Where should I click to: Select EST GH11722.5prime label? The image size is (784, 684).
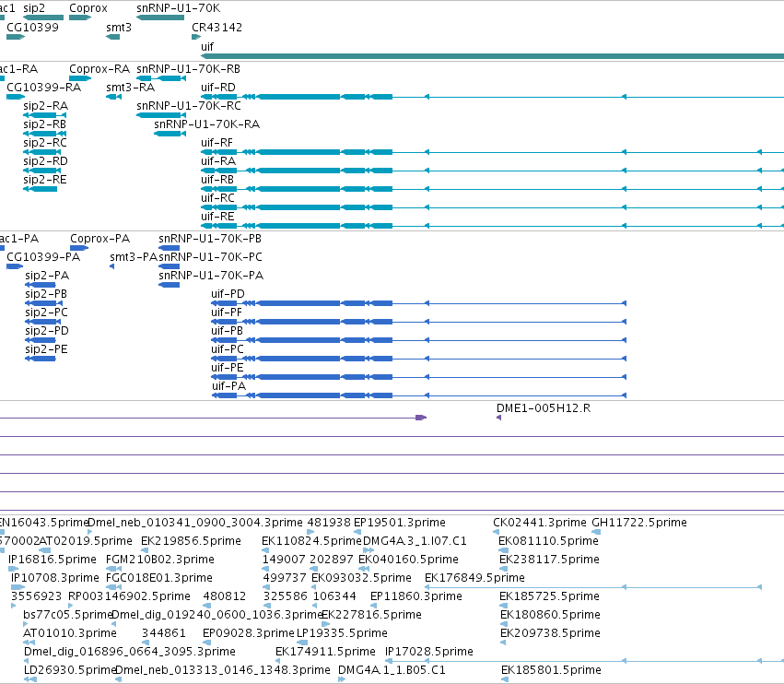639,523
